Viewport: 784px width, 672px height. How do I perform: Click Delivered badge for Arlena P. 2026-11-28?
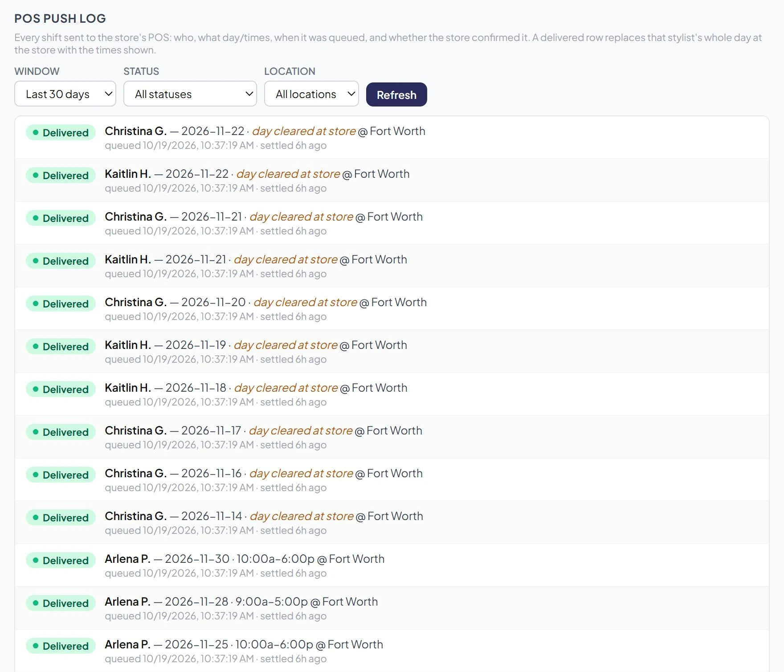[61, 603]
